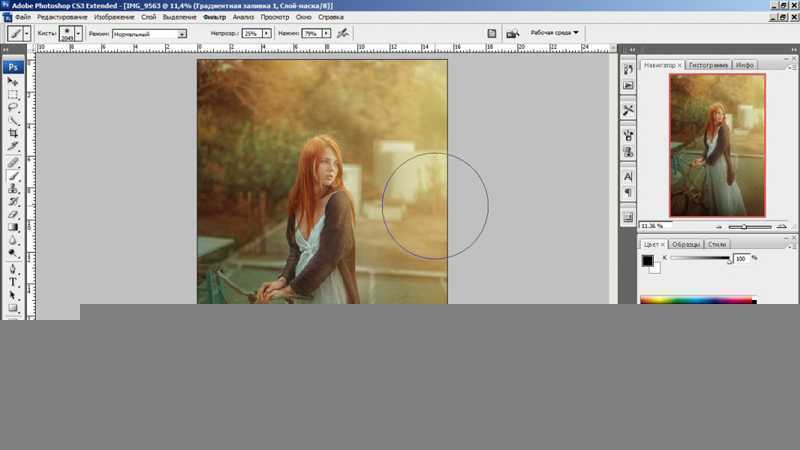Select the Clone Stamp tool
Screen dimensions: 800x450
[x=13, y=189]
